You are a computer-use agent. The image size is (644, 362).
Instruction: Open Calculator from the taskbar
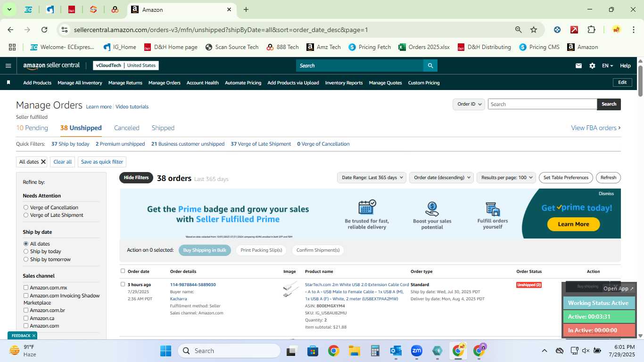point(375,351)
